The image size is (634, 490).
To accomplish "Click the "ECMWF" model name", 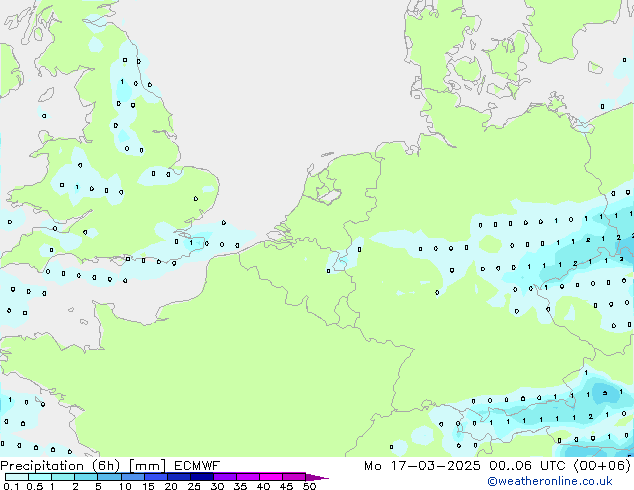I will tap(197, 466).
